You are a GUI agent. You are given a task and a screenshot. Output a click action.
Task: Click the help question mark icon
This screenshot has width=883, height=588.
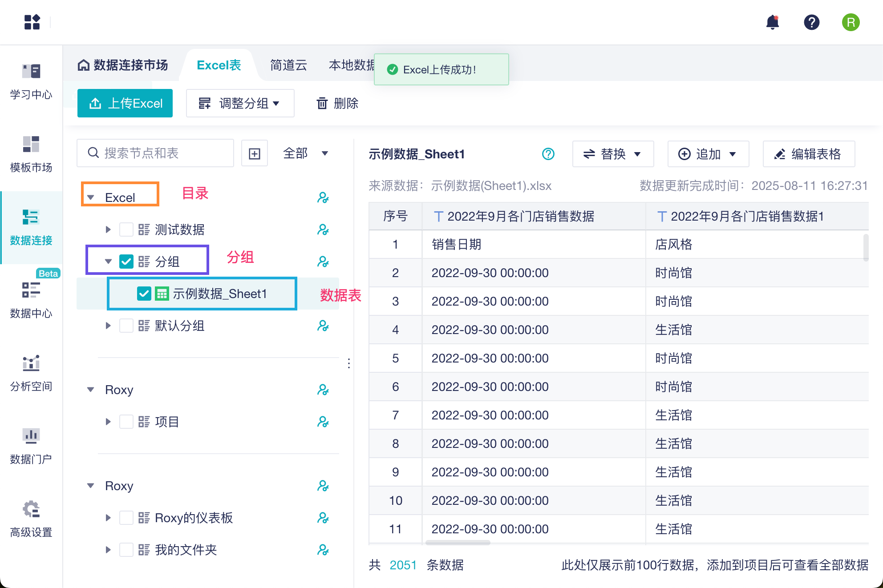point(811,22)
